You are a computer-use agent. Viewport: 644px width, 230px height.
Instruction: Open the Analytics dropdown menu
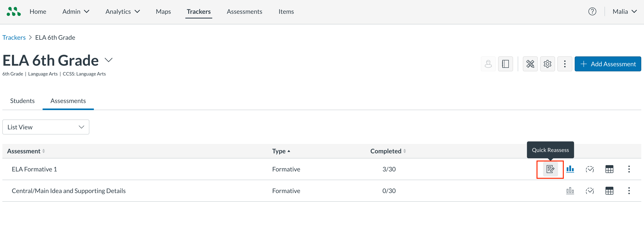pos(123,12)
